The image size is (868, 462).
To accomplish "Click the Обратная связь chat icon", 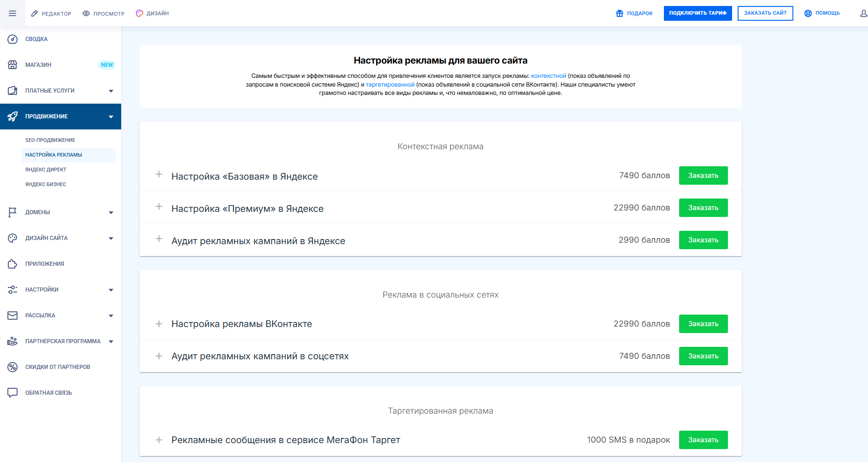I will click(x=12, y=393).
